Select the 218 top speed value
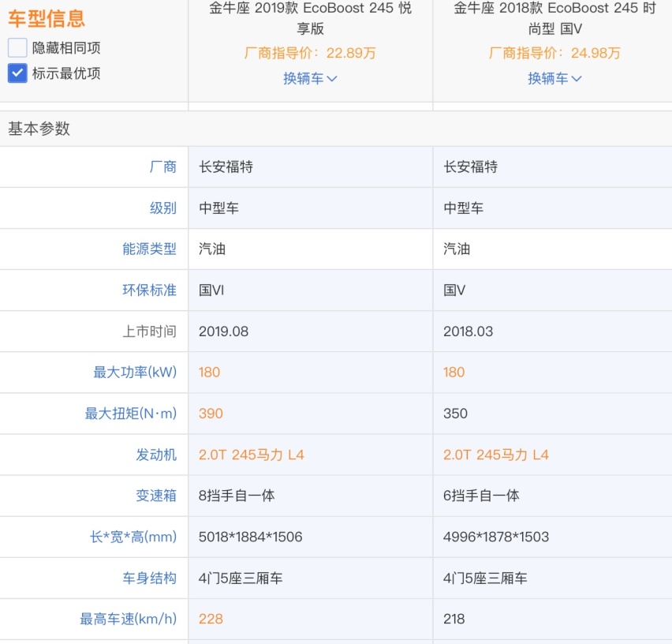The width and height of the screenshot is (672, 644). coord(454,619)
